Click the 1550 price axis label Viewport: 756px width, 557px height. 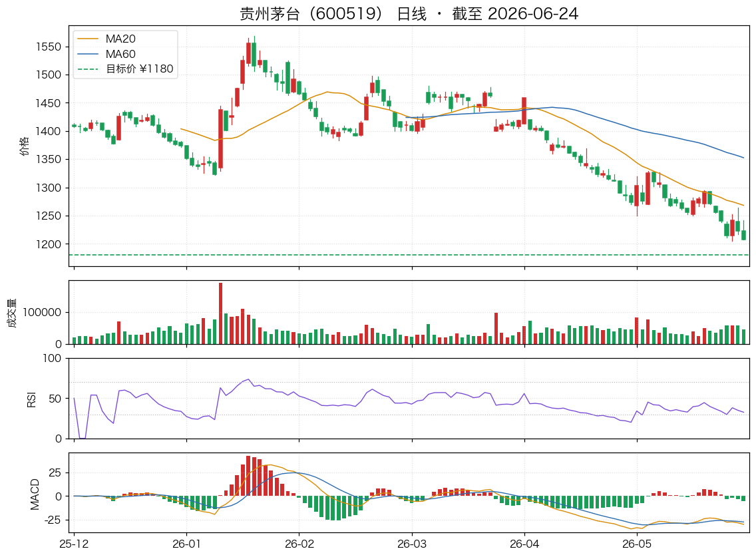(x=49, y=47)
